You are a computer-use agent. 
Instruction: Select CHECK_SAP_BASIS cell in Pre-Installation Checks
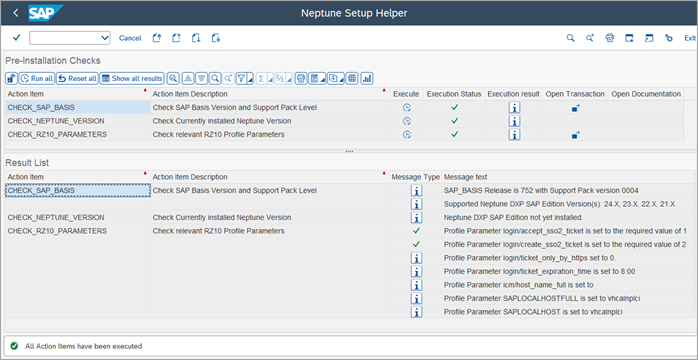pos(77,107)
